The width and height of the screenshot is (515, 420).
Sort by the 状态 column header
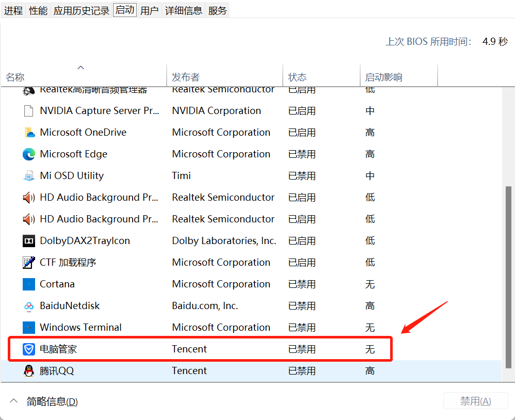(x=321, y=76)
